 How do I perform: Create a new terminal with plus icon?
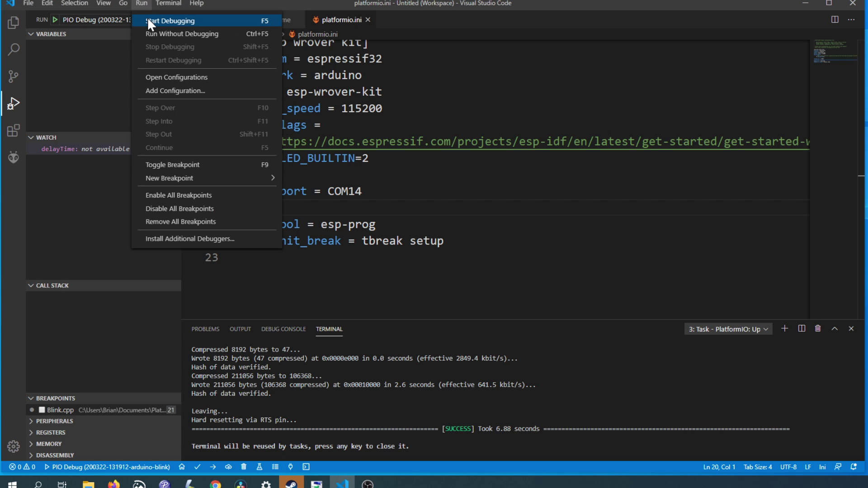(785, 328)
